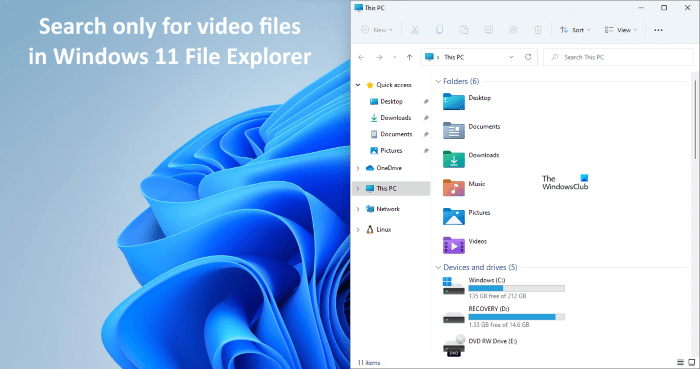This screenshot has height=369, width=700.
Task: Click This PC in the address bar
Action: 454,57
